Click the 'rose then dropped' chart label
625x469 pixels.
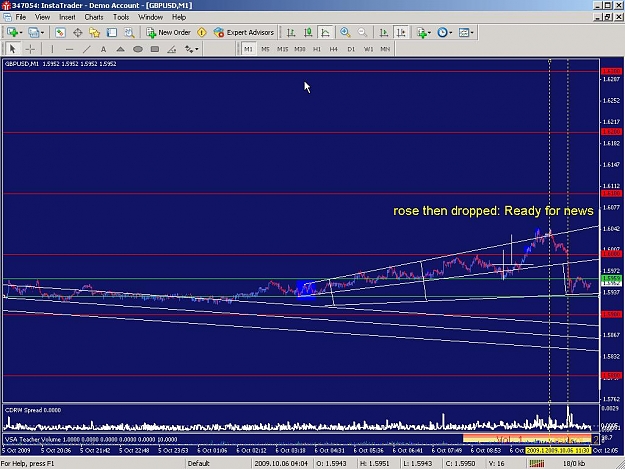click(493, 211)
